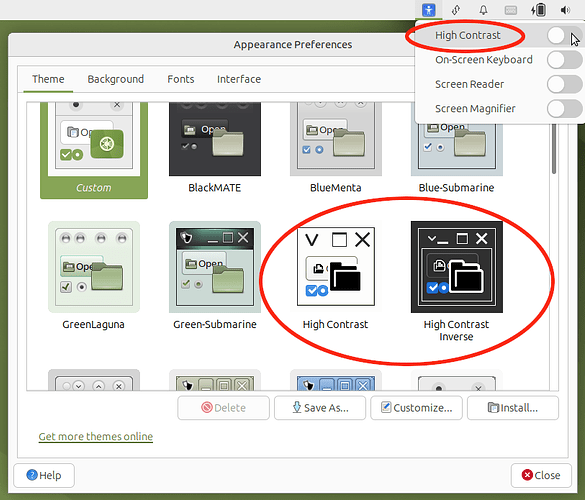Click the Install... button
This screenshot has width=585, height=500.
point(513,408)
